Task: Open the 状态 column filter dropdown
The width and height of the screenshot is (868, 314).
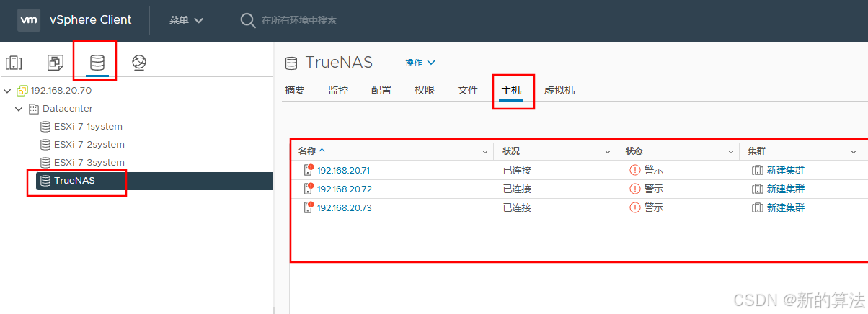Action: tap(731, 152)
